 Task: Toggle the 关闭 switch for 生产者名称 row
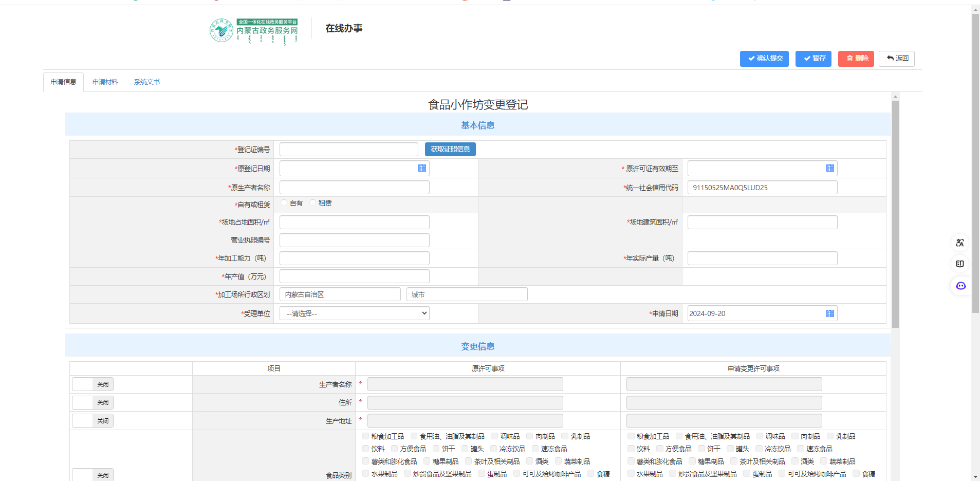(x=93, y=384)
